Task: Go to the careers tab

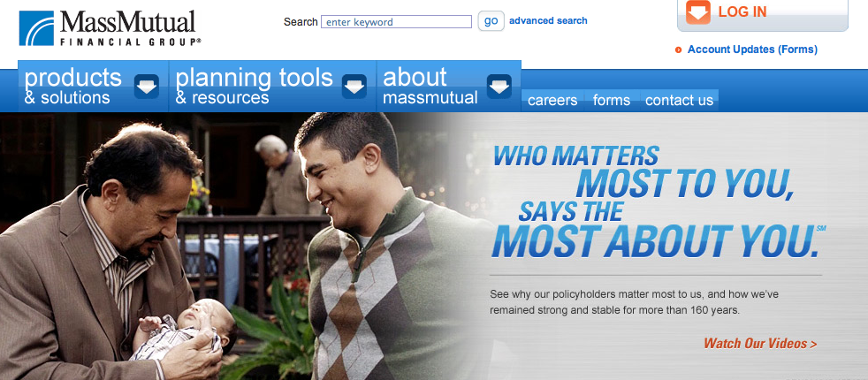Action: 552,101
